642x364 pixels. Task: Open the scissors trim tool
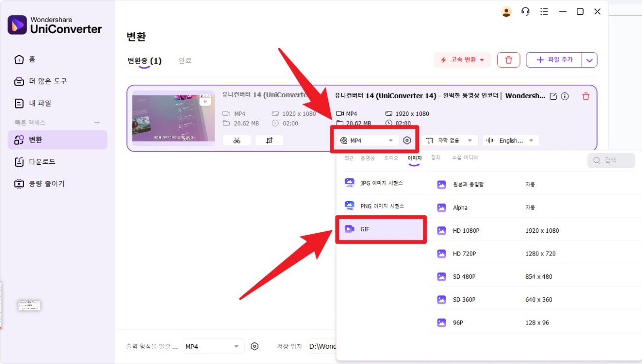(x=237, y=140)
